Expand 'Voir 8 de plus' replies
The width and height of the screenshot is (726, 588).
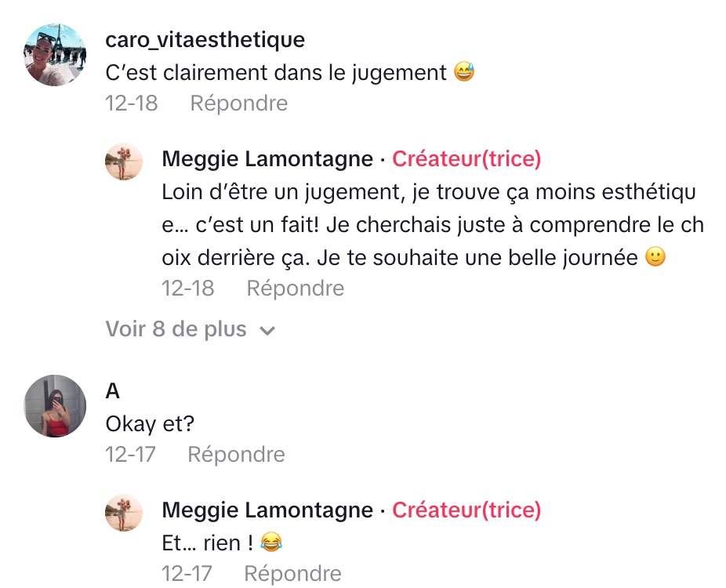click(176, 330)
